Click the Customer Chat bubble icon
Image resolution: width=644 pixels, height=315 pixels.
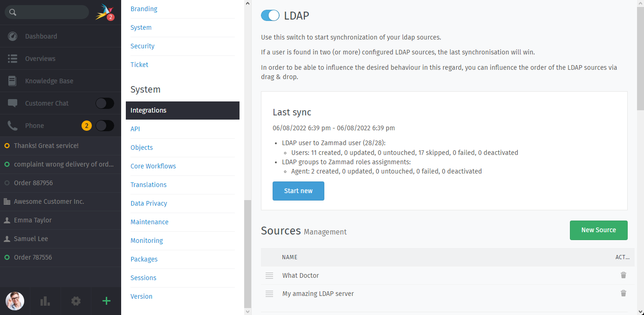[x=13, y=103]
